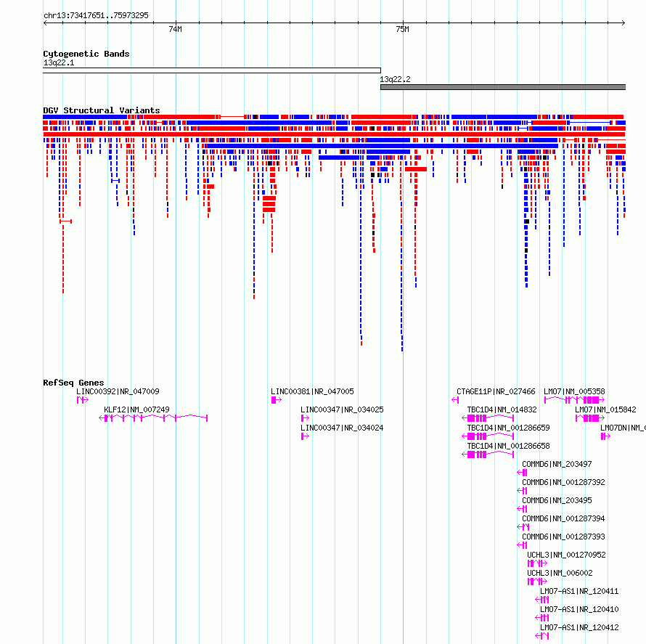Select the COMMD6 NM_001287394 glyph
Viewport: 646px width, 644px height.
[x=523, y=527]
